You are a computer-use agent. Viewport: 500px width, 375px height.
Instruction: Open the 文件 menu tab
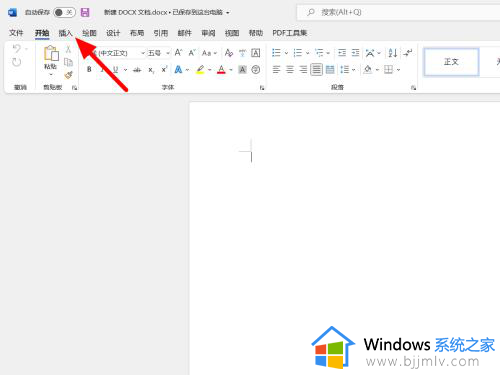tap(16, 33)
